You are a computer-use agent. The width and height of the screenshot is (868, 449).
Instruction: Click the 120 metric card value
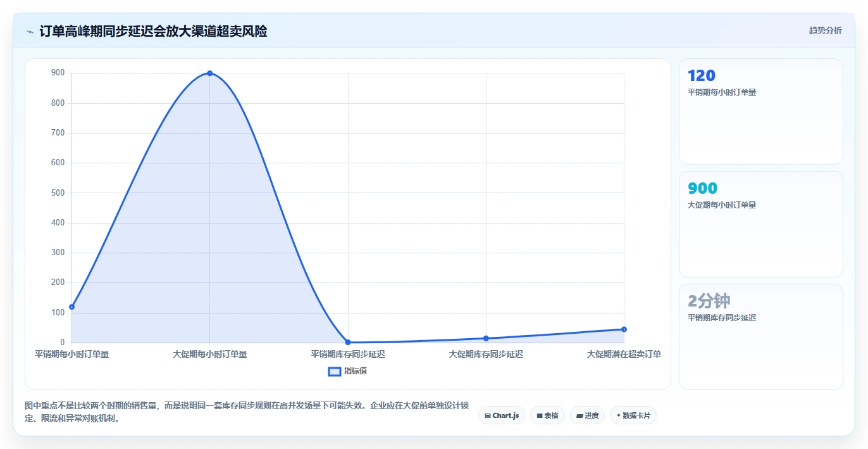point(702,76)
